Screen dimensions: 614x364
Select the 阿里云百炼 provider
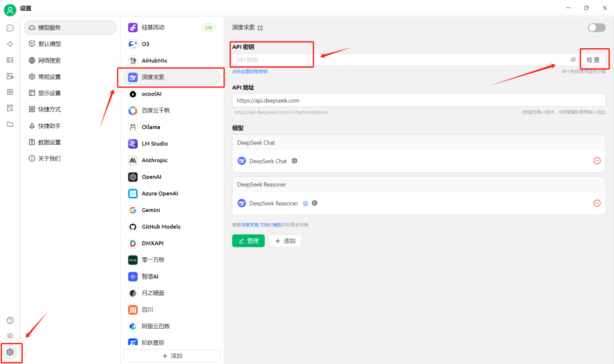(x=172, y=327)
